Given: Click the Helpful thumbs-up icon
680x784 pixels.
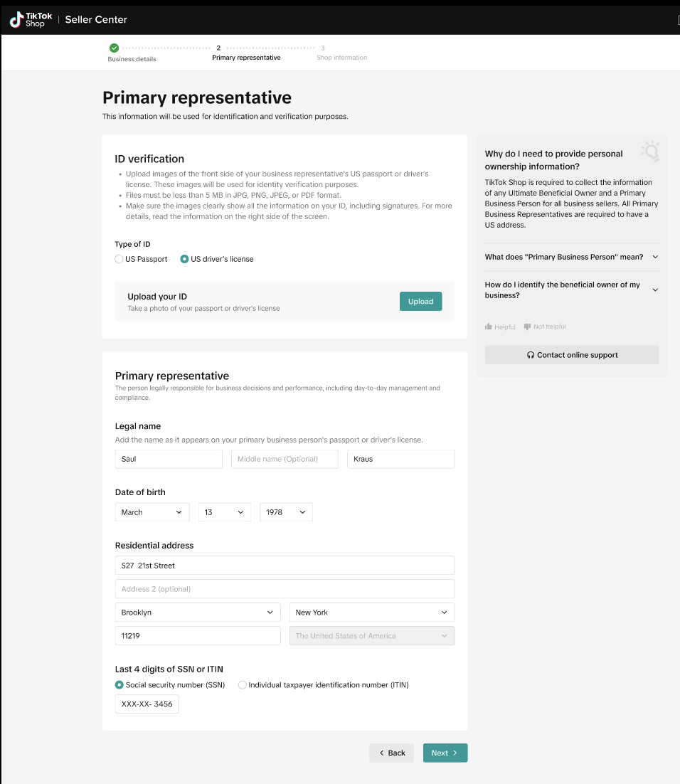Looking at the screenshot, I should [x=489, y=327].
